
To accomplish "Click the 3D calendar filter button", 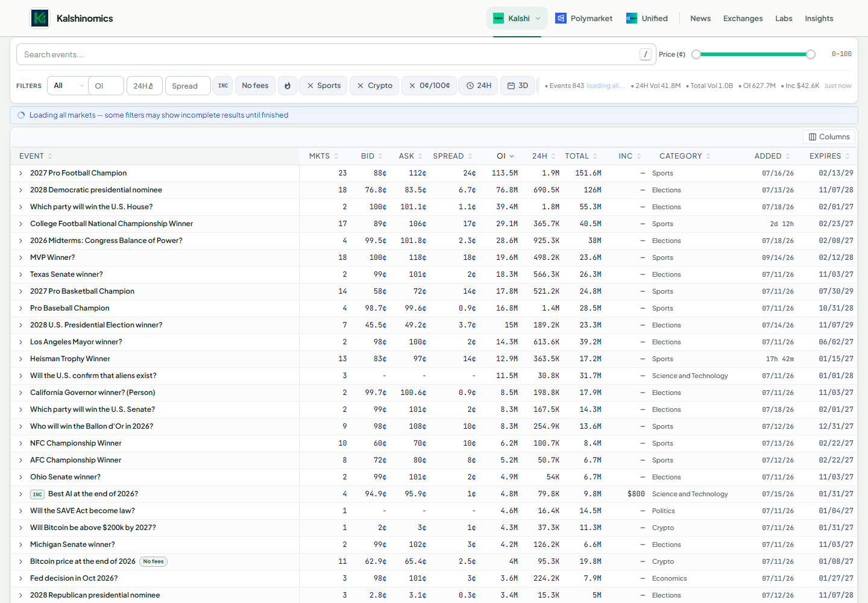I will pos(517,86).
